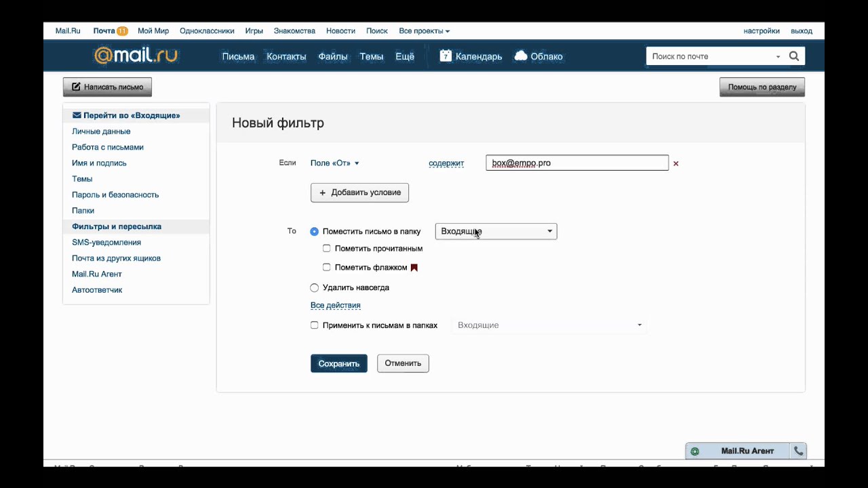The image size is (868, 488).
Task: Click Новости in the top bar
Action: pyautogui.click(x=340, y=31)
